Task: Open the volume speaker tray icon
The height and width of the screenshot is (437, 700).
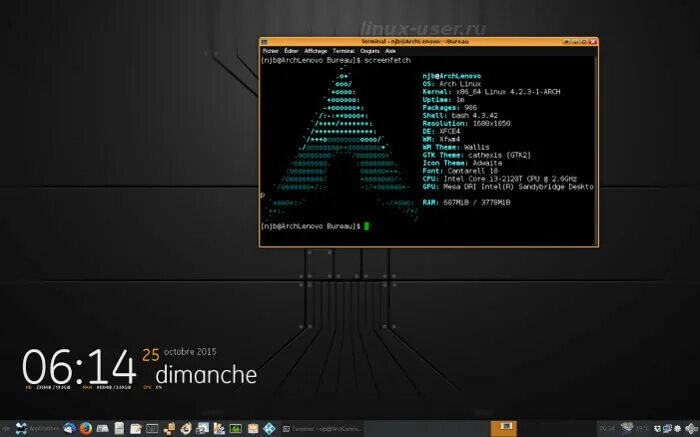Action: tap(691, 429)
